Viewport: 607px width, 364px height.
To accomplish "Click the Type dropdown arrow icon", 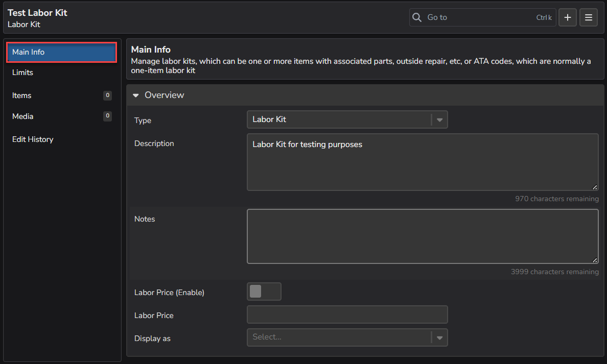I will point(439,119).
